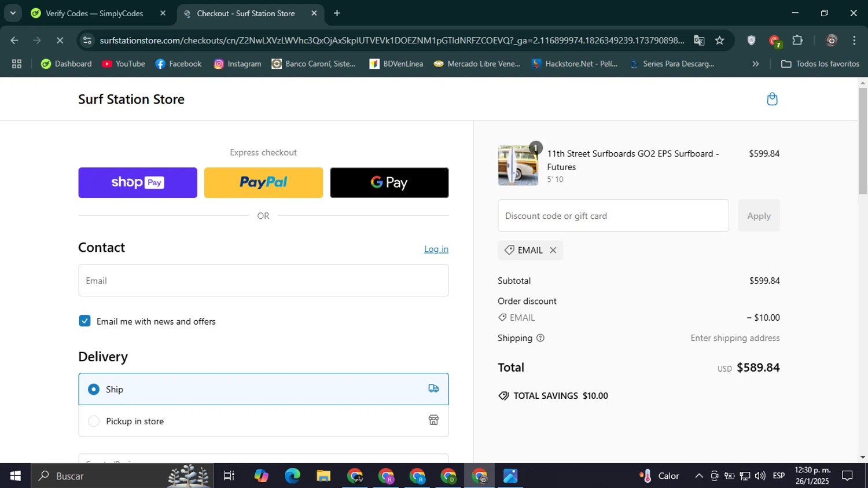Click the Log in link
This screenshot has height=488, width=868.
point(436,249)
